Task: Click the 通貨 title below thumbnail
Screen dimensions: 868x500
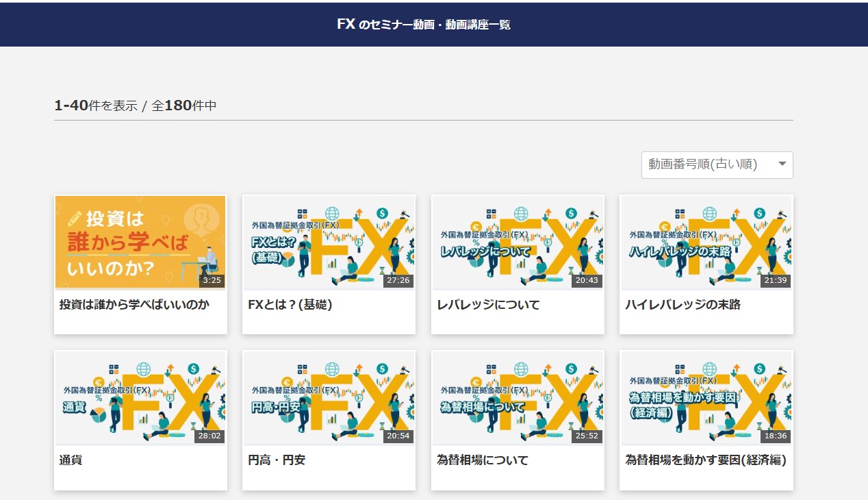Action: (71, 460)
